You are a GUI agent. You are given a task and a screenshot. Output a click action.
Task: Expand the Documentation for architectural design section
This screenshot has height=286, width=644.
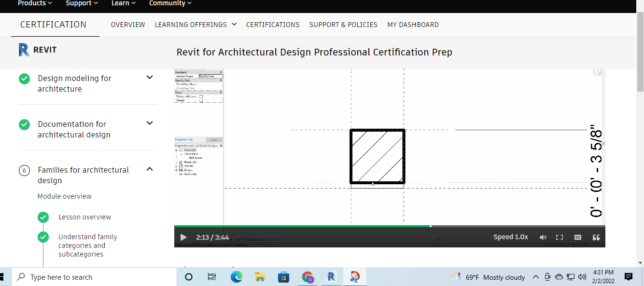click(x=150, y=123)
